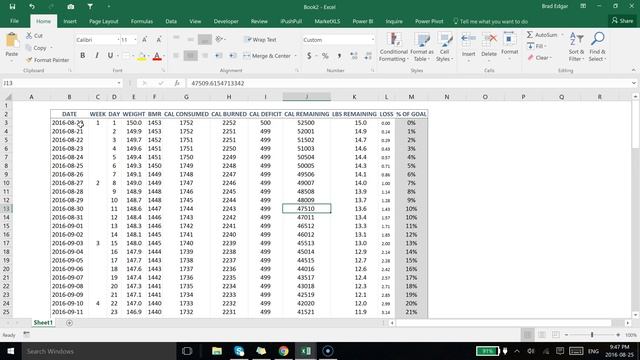Image resolution: width=640 pixels, height=360 pixels.
Task: Decrease decimal places
Action: pos(368,56)
